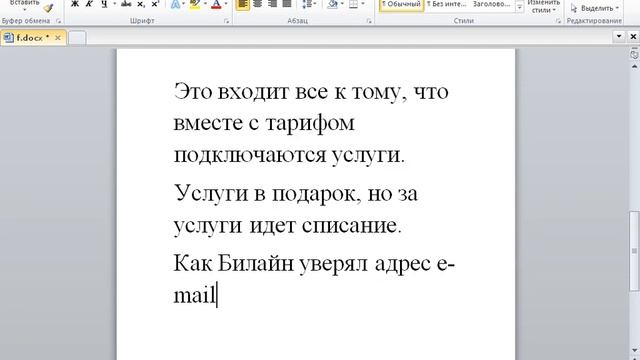640x360 pixels.
Task: Open shading color dropdown arrow
Action: (x=342, y=4)
